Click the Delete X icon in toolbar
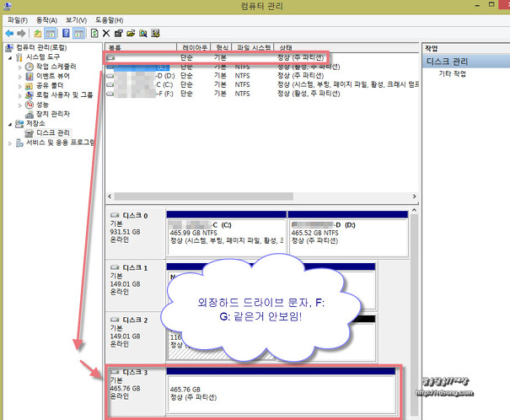This screenshot has height=420, width=510. (106, 32)
